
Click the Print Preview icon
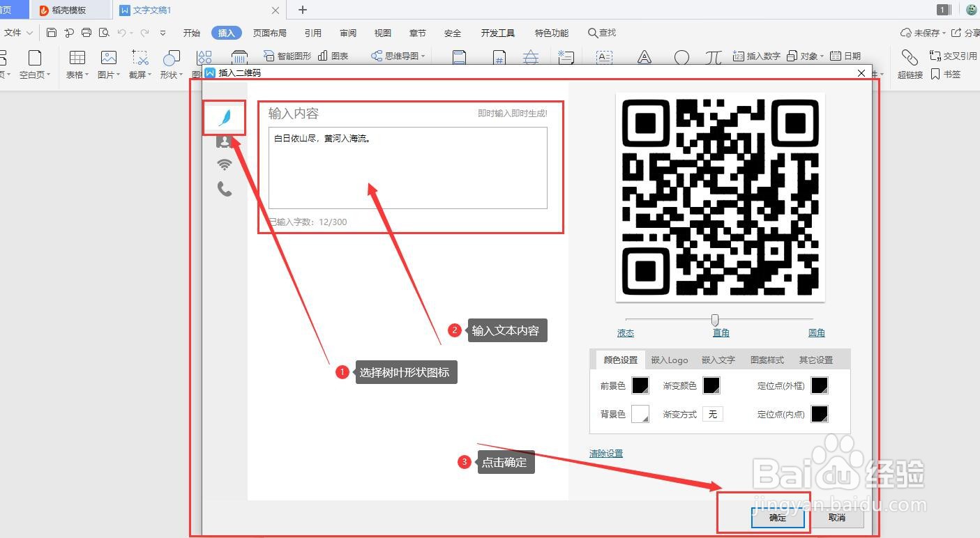[104, 33]
